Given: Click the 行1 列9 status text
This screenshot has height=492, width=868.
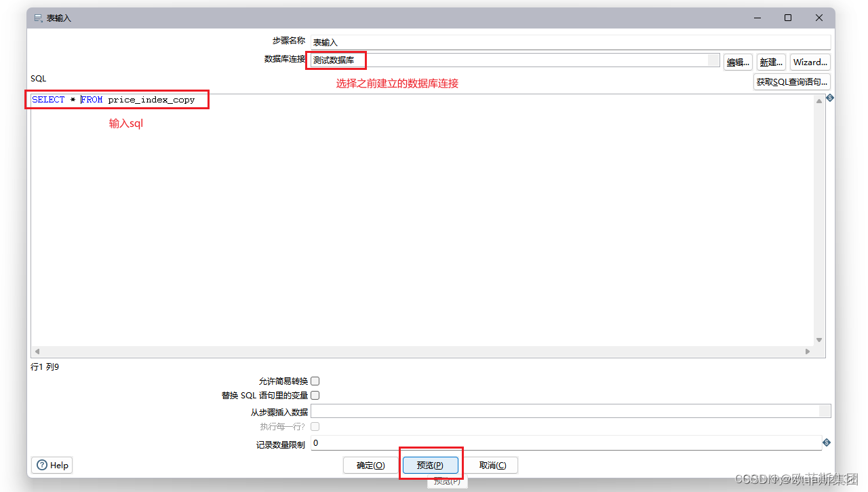Looking at the screenshot, I should click(45, 366).
